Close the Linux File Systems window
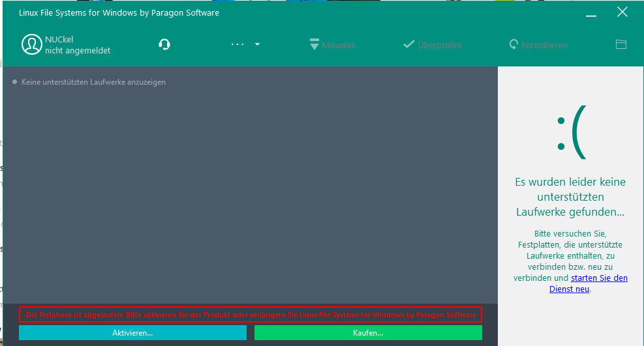This screenshot has width=644, height=346. tap(622, 12)
